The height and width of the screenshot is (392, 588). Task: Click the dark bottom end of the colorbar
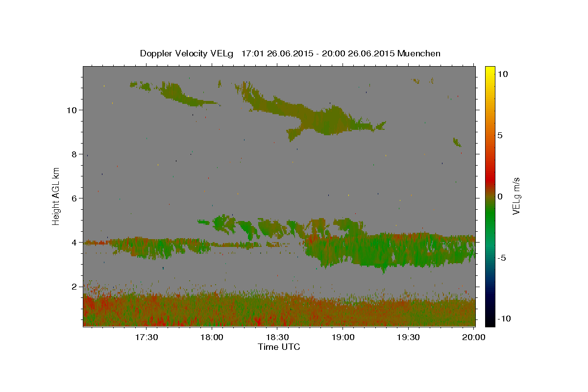point(490,322)
